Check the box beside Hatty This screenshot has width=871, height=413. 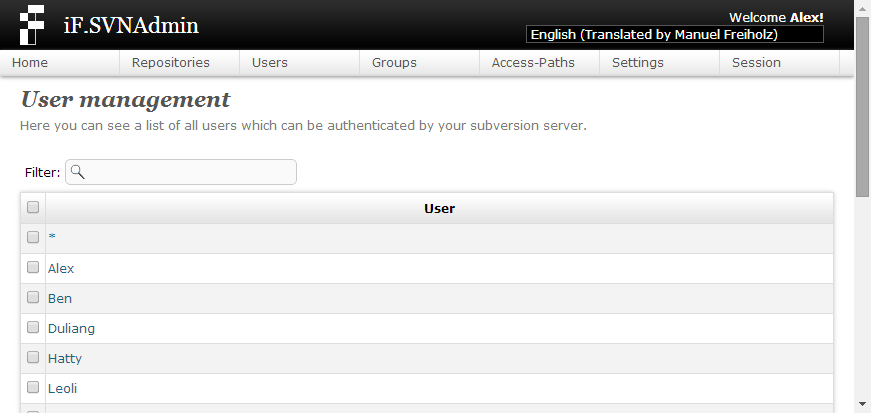click(33, 357)
